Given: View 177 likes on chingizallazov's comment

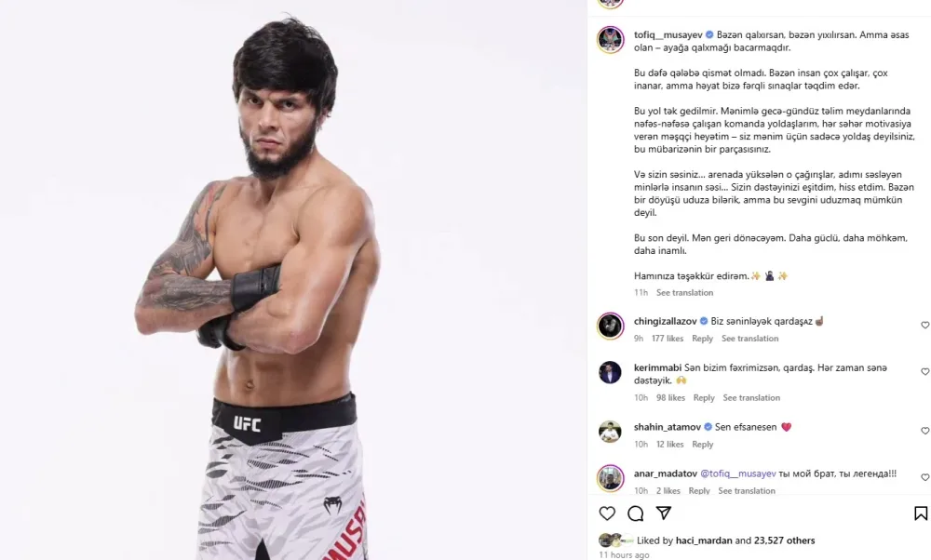Looking at the screenshot, I should coord(667,339).
